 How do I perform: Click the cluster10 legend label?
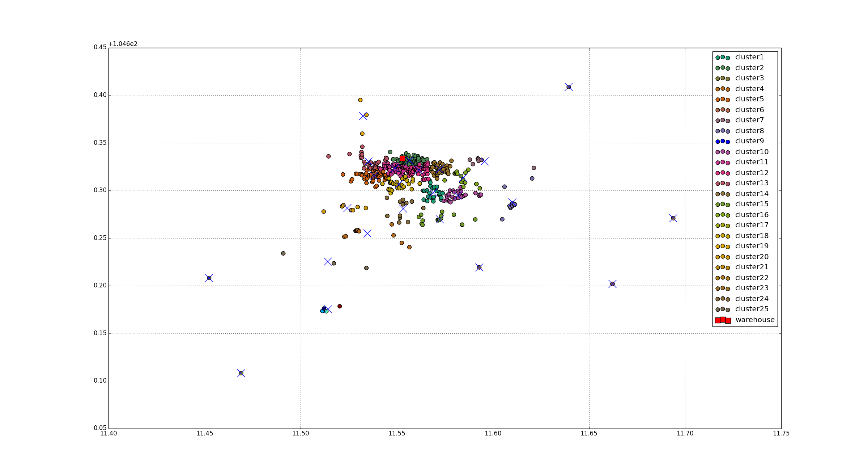(x=752, y=152)
